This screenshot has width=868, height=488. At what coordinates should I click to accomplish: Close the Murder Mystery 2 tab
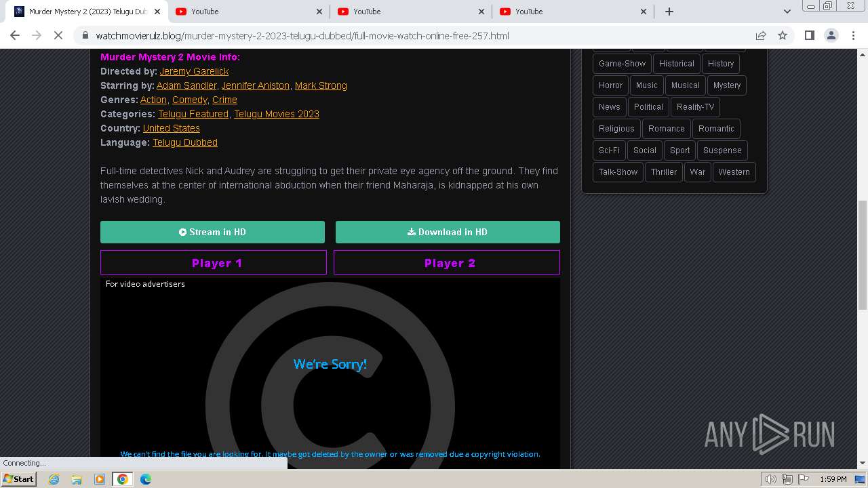[157, 12]
